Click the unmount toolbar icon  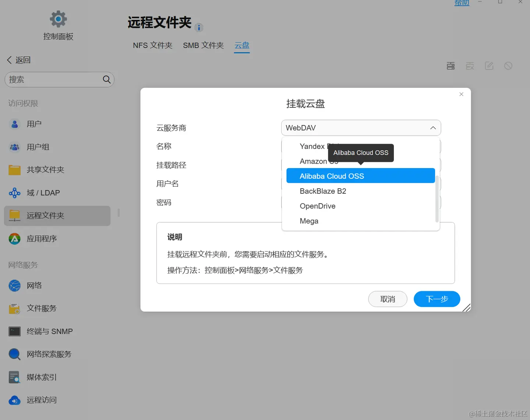point(470,66)
